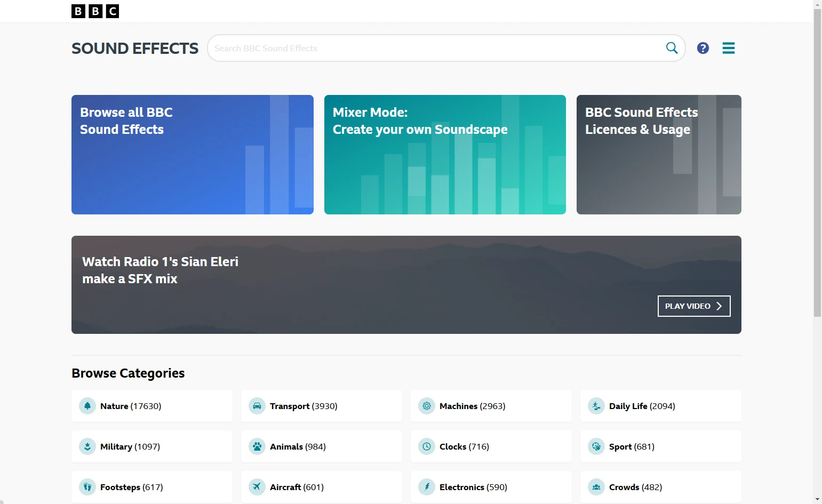Click the Clocks category clock icon
Image resolution: width=822 pixels, height=504 pixels.
427,446
